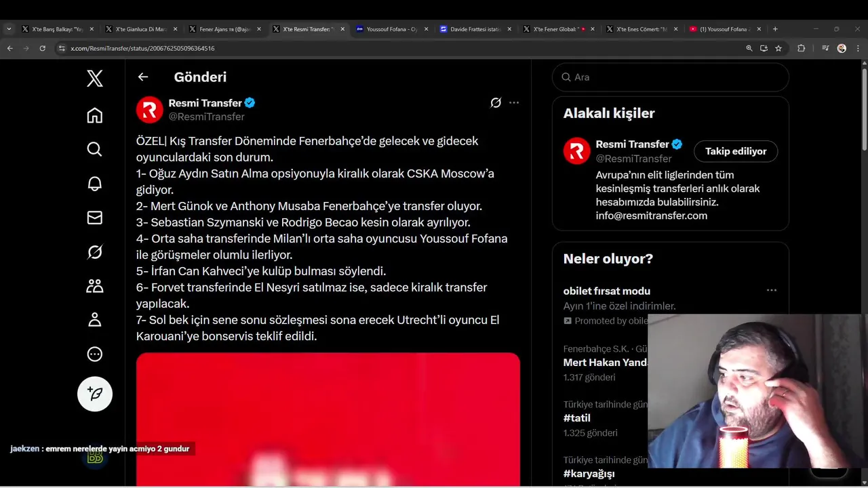
Task: Click Resmi Transfer avatar in Alakalı kişiler
Action: (577, 151)
